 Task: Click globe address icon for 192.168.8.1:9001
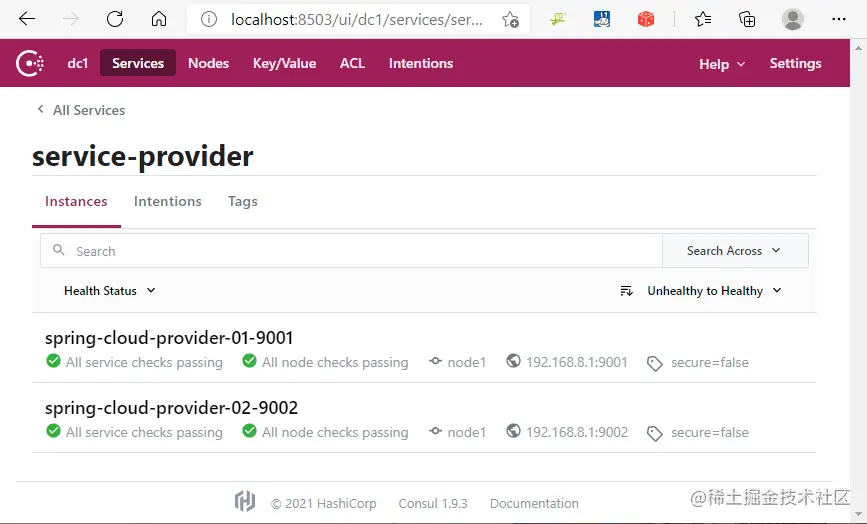tap(514, 361)
